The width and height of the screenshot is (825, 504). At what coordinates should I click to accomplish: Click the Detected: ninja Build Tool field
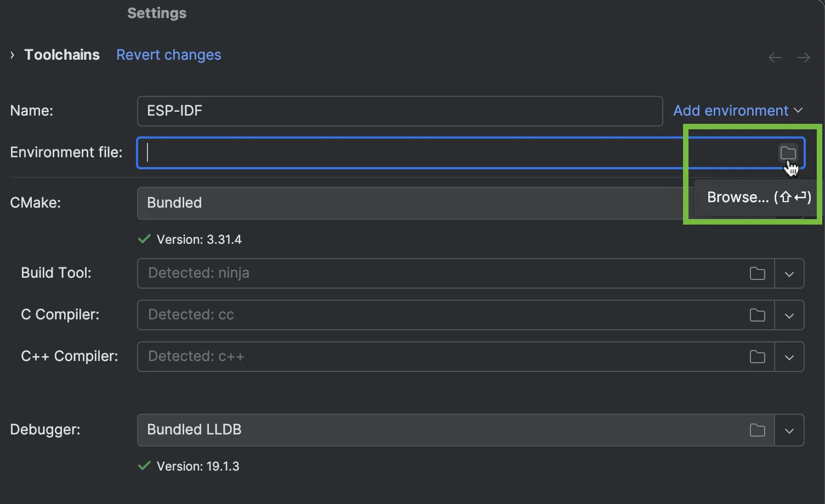point(439,273)
